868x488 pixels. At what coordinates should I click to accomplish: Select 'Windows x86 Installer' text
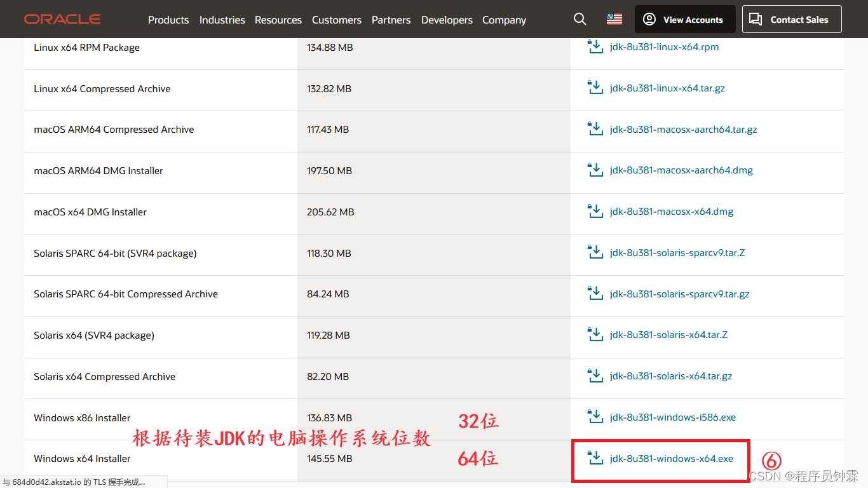point(82,418)
